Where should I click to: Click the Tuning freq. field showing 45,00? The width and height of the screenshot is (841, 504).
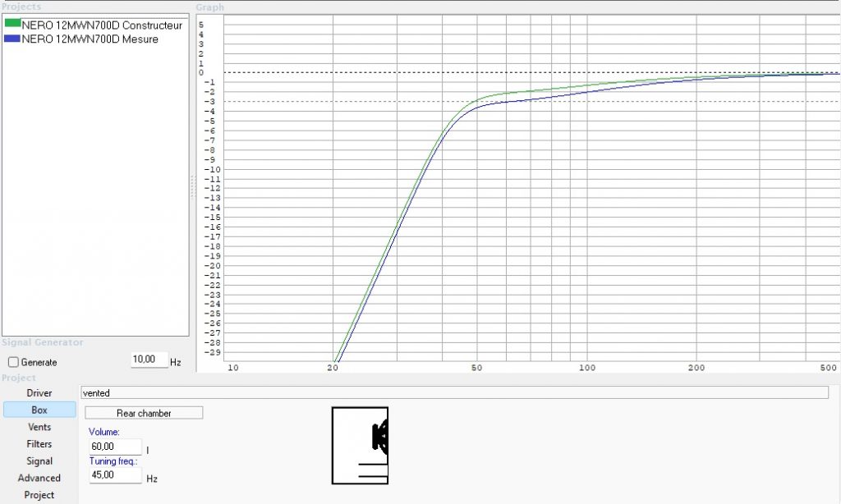pos(113,475)
